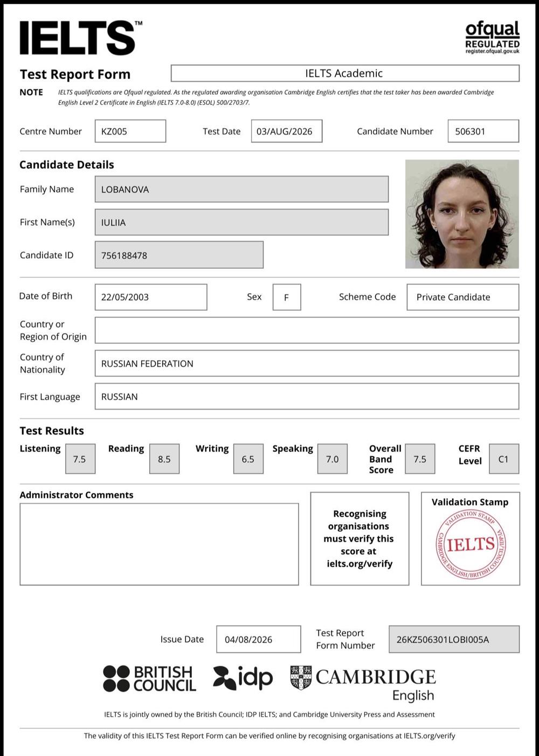The height and width of the screenshot is (756, 539).
Task: Click the Listening score 7.5 box
Action: coord(80,459)
